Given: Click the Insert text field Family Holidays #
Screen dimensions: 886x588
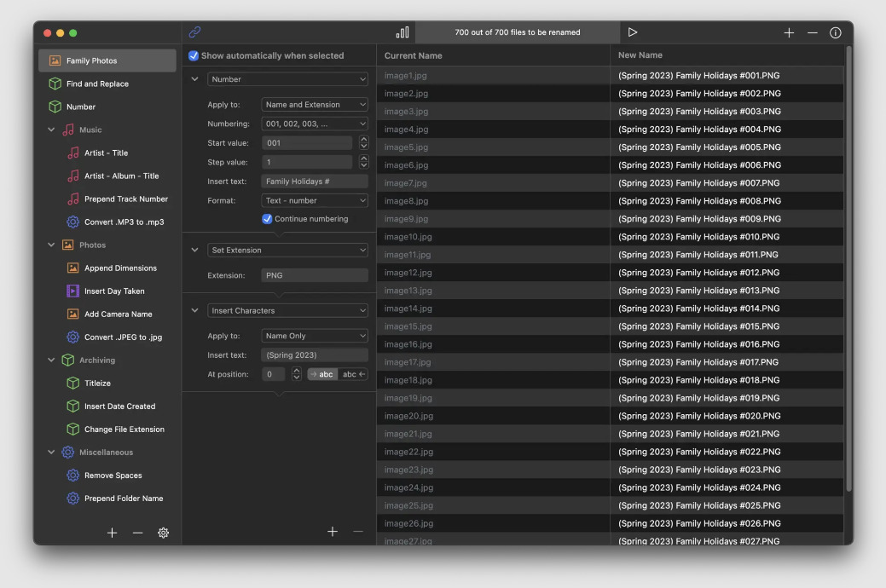Looking at the screenshot, I should (x=314, y=182).
